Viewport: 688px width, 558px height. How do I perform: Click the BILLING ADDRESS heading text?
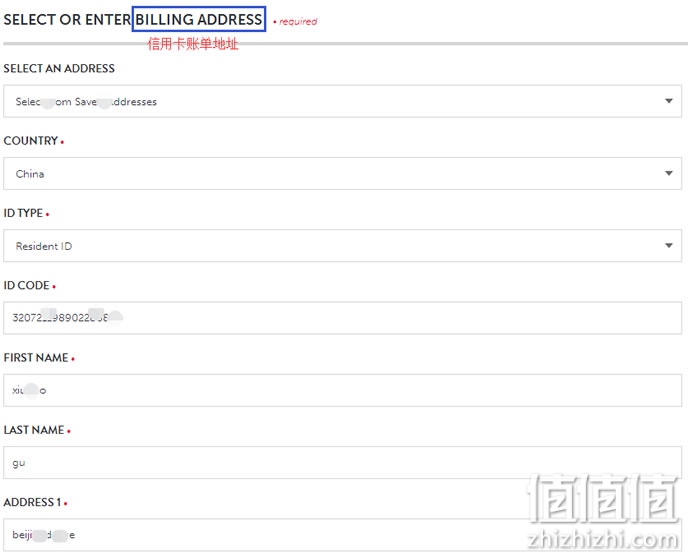point(199,19)
